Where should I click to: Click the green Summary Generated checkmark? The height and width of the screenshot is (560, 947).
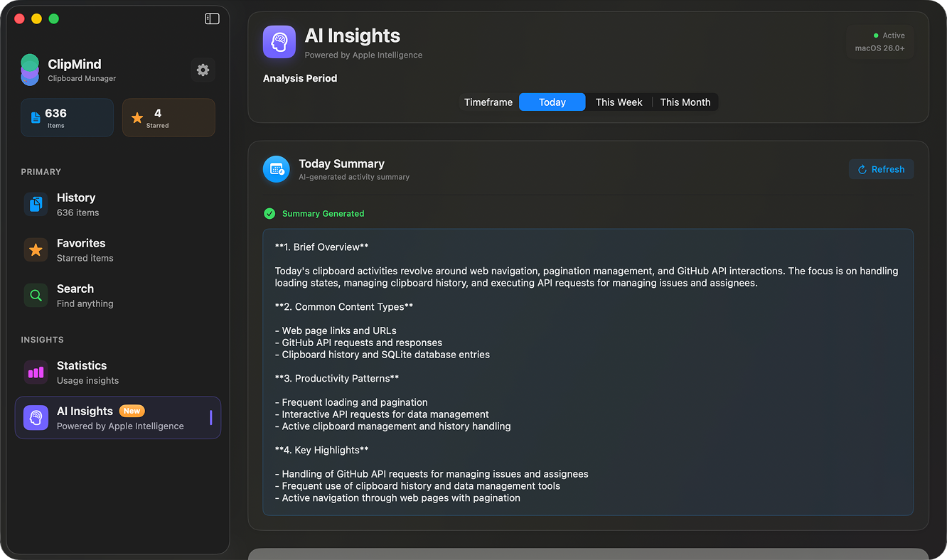269,213
